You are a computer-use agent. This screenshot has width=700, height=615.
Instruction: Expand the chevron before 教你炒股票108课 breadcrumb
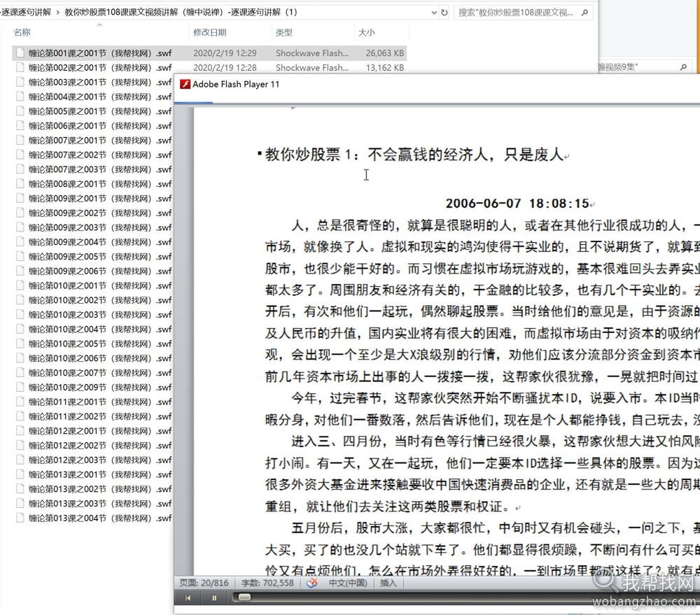click(59, 12)
